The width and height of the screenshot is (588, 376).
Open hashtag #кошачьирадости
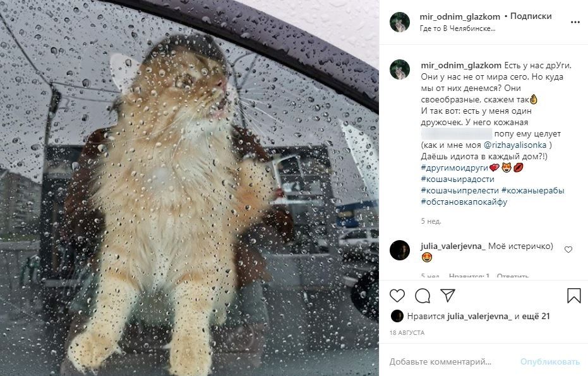(x=457, y=179)
